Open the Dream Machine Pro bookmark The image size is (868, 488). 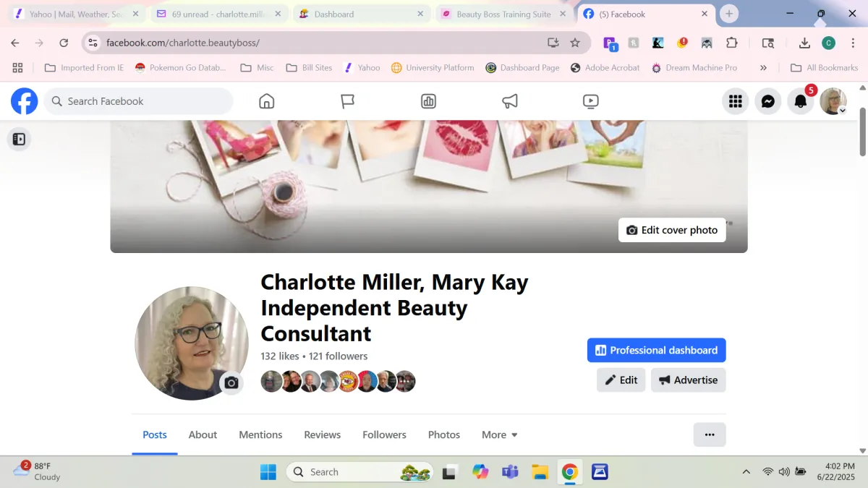click(x=694, y=68)
